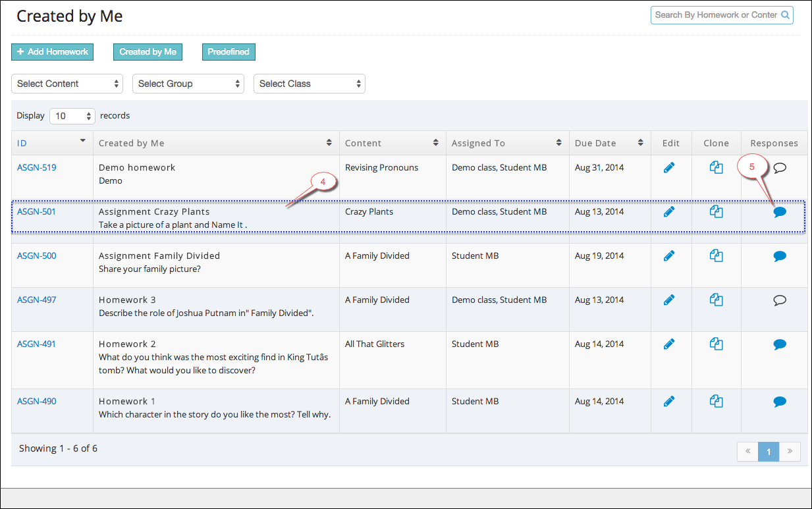Sort table by Assigned To column
Screen dimensions: 812x509
[x=507, y=143]
